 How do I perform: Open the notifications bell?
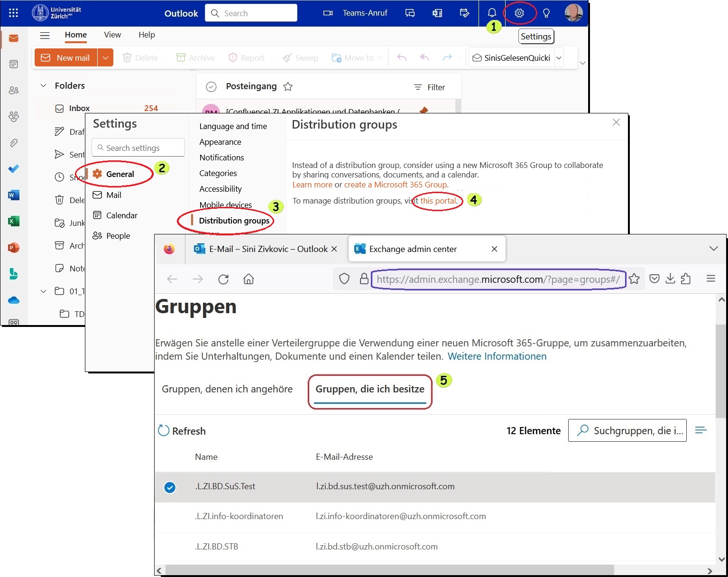coord(492,13)
